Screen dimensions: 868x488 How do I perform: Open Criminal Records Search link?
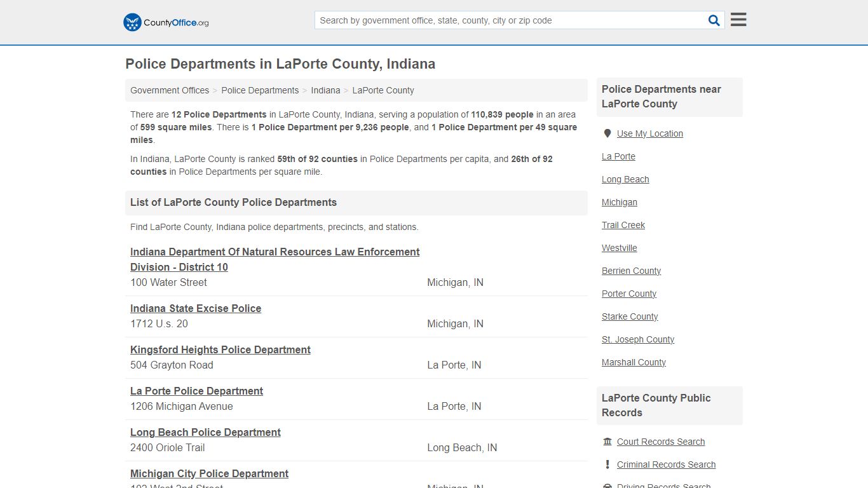(666, 464)
